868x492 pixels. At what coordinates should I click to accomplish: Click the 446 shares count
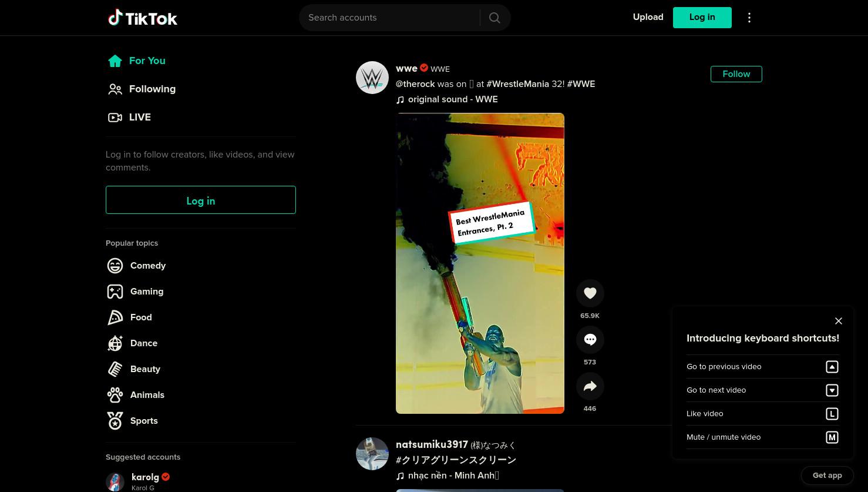(x=590, y=409)
